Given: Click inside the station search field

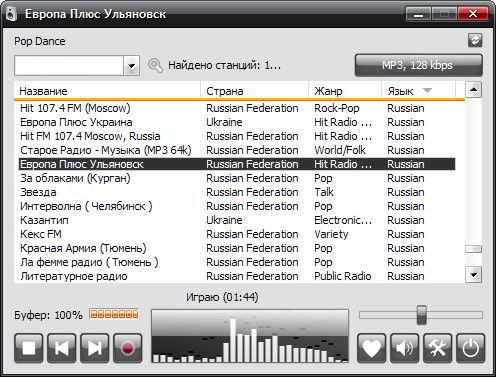Looking at the screenshot, I should 69,65.
